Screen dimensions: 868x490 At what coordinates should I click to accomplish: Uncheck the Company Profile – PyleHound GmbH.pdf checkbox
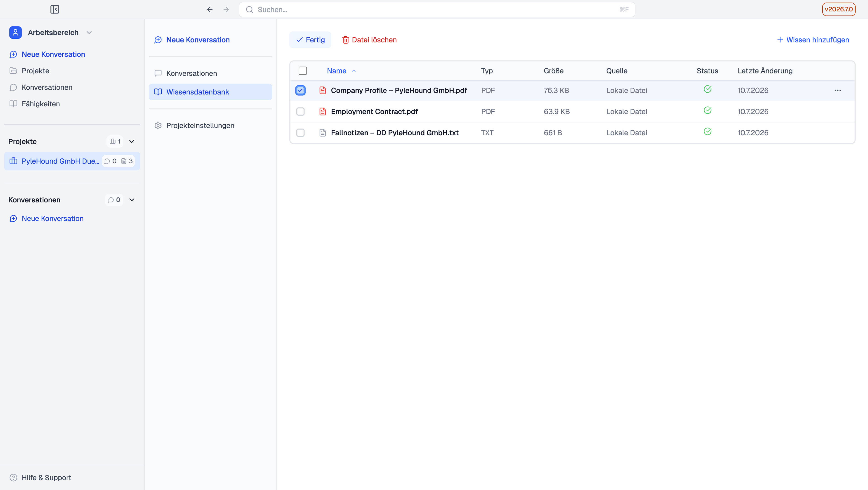[x=300, y=90]
